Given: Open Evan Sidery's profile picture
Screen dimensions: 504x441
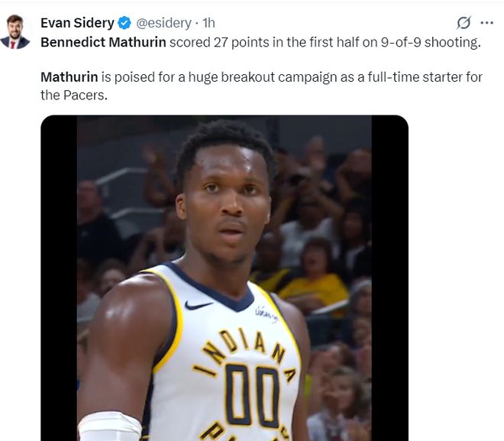Looking at the screenshot, I should 15,31.
